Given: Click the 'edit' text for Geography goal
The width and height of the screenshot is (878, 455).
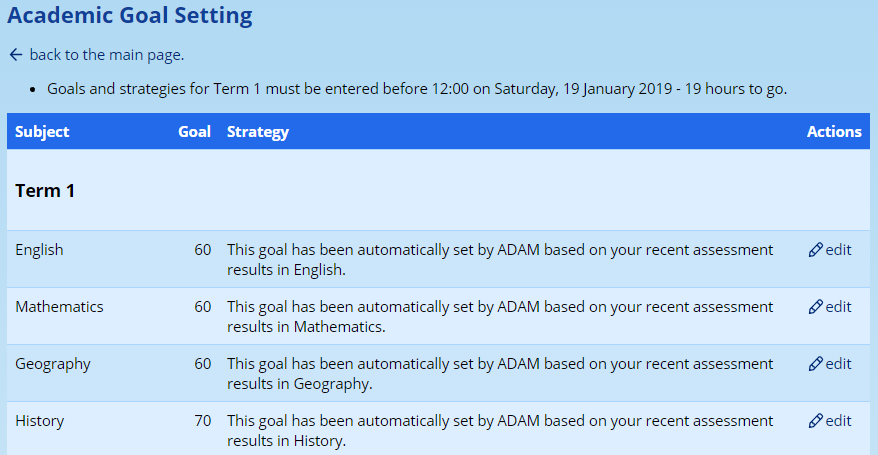Looking at the screenshot, I should (838, 364).
